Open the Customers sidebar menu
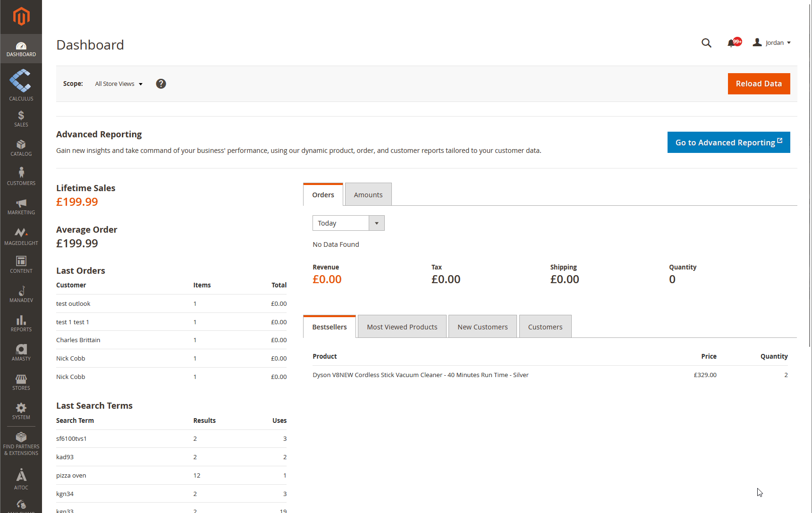Image resolution: width=812 pixels, height=513 pixels. [21, 177]
